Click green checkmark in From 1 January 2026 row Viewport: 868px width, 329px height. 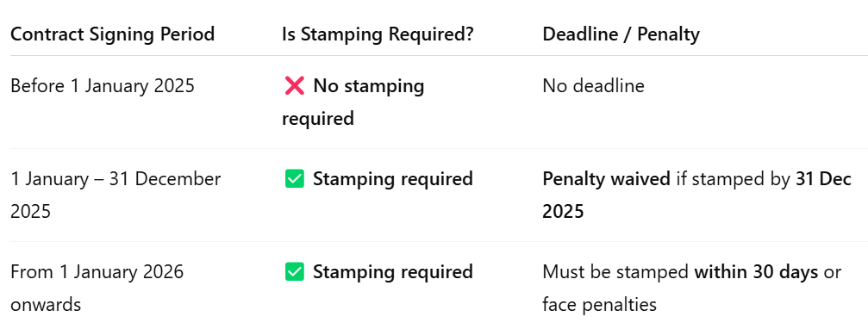(294, 272)
